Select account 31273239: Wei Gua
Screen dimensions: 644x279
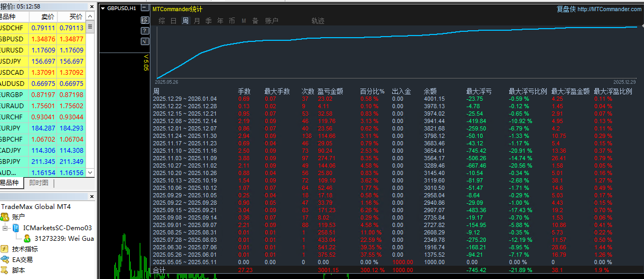tap(64, 238)
